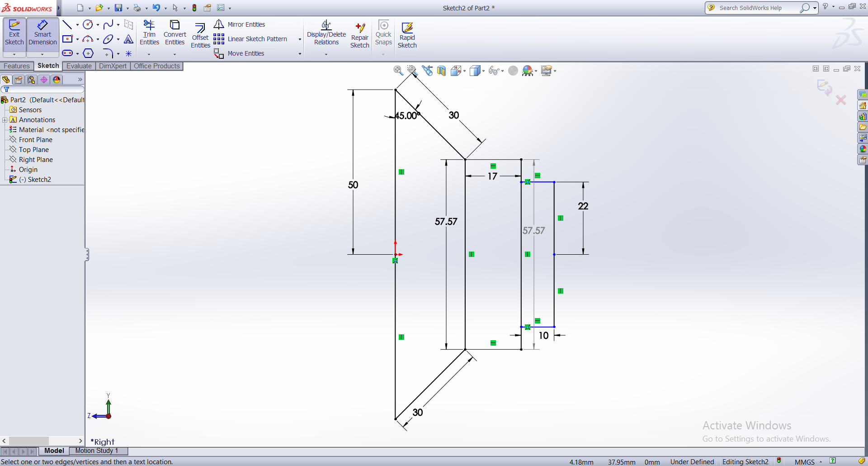Select the Centerpoint Arc tool

[x=88, y=39]
